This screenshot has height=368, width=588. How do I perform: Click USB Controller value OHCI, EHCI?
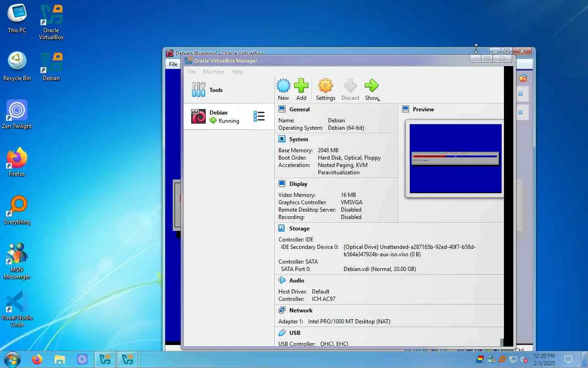click(x=334, y=344)
